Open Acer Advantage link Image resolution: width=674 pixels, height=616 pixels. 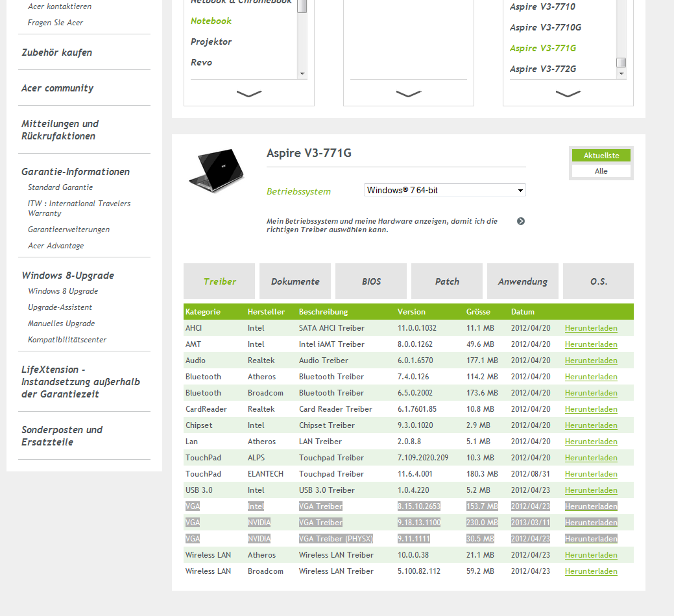pyautogui.click(x=55, y=246)
